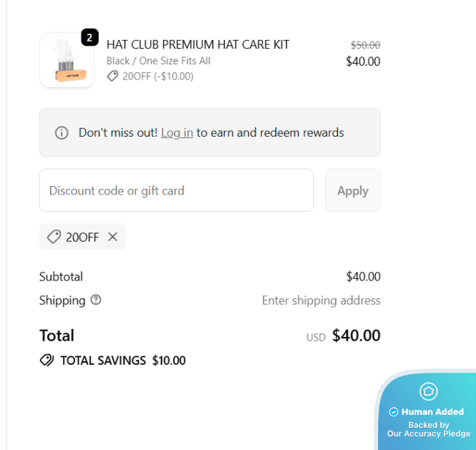This screenshot has height=450, width=476.
Task: Click the info icon in the rewards banner
Action: (61, 132)
